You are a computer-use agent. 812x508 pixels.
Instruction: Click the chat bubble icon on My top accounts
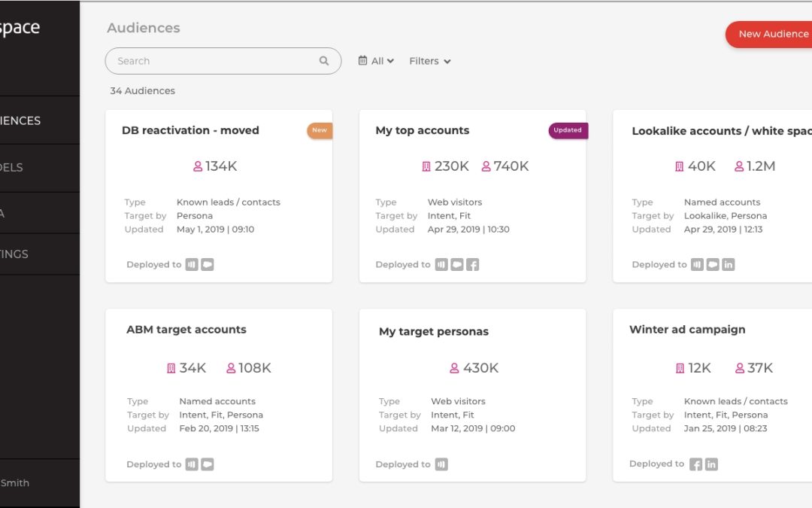click(457, 264)
